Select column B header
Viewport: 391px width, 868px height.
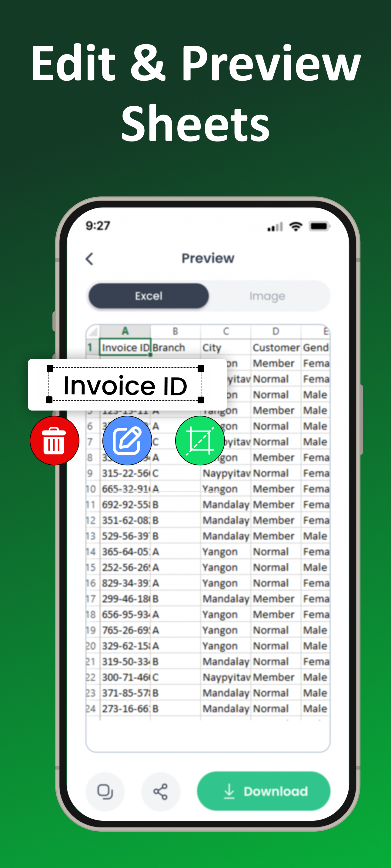(x=175, y=331)
